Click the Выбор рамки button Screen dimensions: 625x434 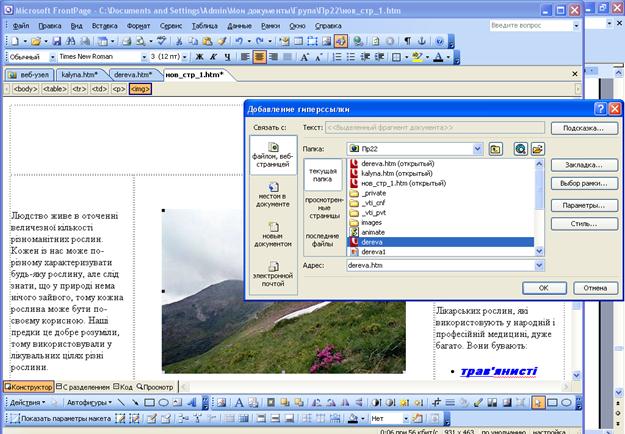pos(584,184)
